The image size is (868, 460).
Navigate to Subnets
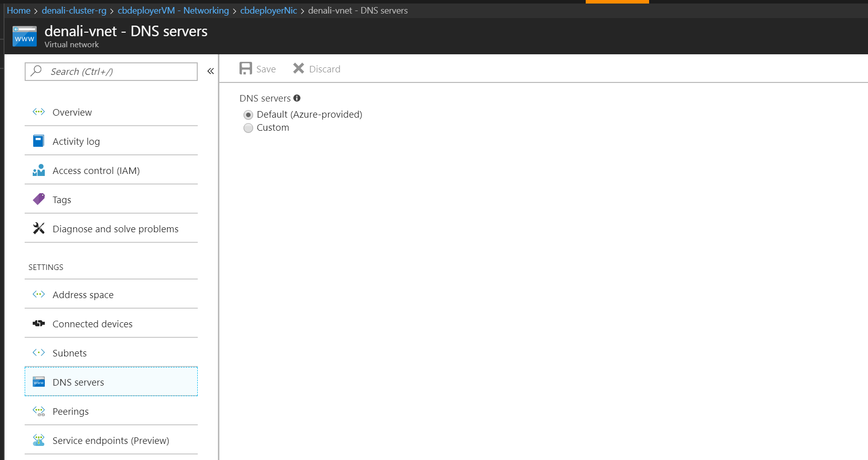pyautogui.click(x=111, y=353)
